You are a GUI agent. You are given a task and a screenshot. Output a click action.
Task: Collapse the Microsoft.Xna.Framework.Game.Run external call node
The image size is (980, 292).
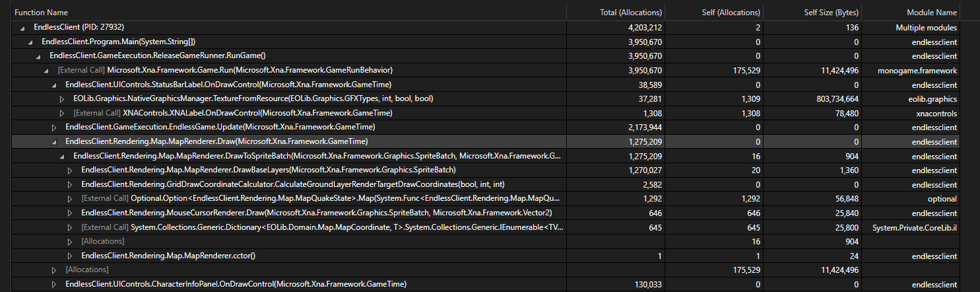46,70
